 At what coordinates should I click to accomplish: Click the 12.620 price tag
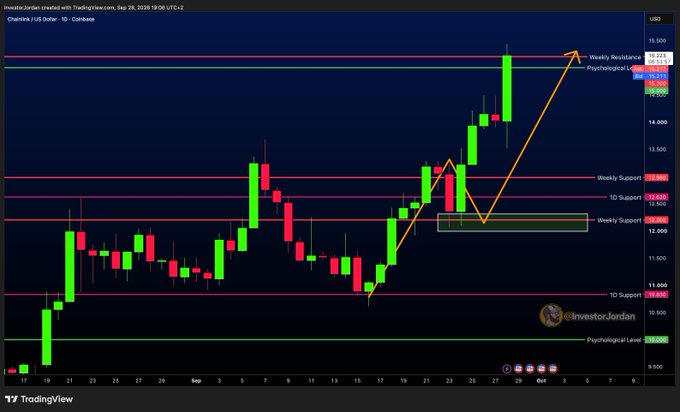point(657,197)
